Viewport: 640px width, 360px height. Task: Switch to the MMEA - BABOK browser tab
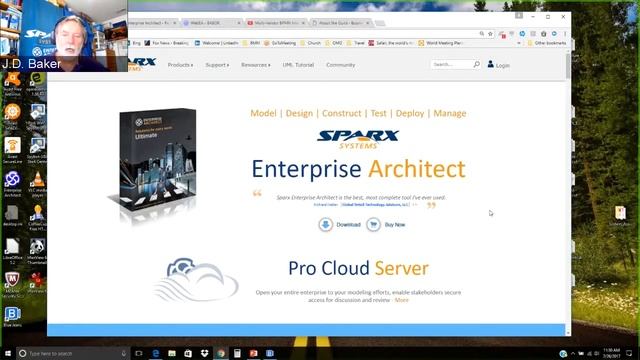210,23
